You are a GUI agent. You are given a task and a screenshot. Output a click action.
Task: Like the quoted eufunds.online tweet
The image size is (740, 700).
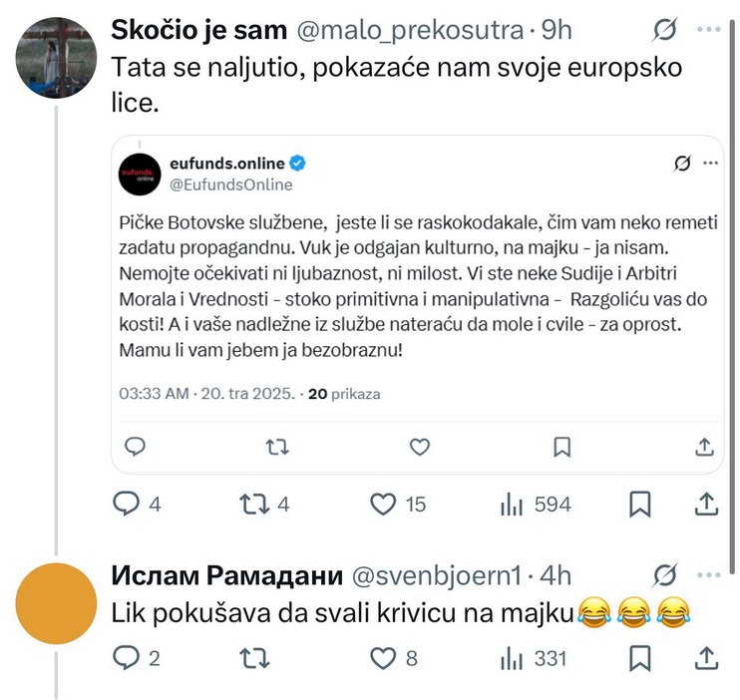420,446
